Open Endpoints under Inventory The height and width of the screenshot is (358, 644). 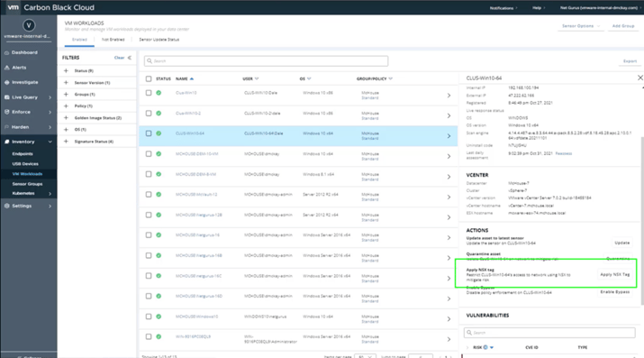coord(23,153)
